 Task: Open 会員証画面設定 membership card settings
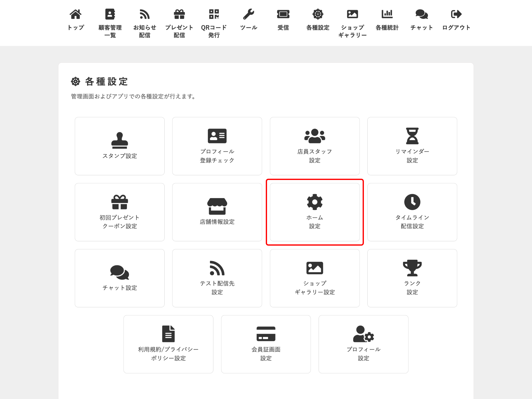click(266, 344)
